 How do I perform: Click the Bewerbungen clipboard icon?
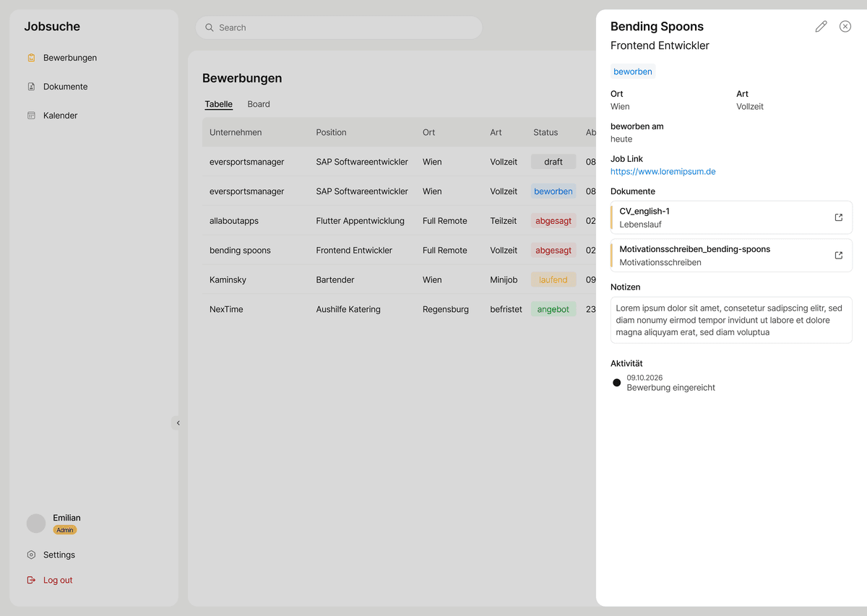31,58
